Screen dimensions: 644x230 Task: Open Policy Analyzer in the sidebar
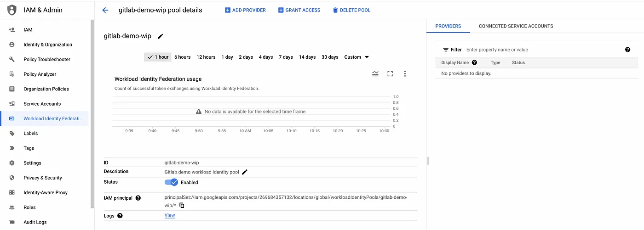[40, 74]
